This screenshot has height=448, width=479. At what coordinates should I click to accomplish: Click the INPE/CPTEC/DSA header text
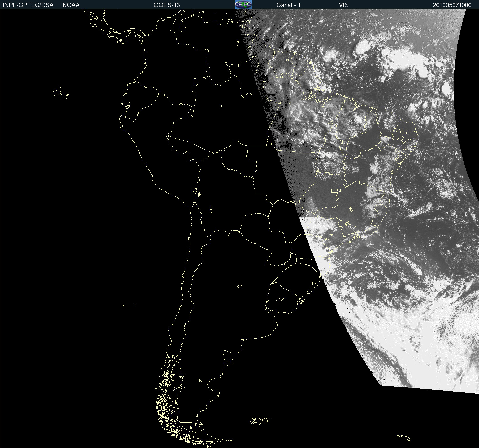tap(28, 5)
